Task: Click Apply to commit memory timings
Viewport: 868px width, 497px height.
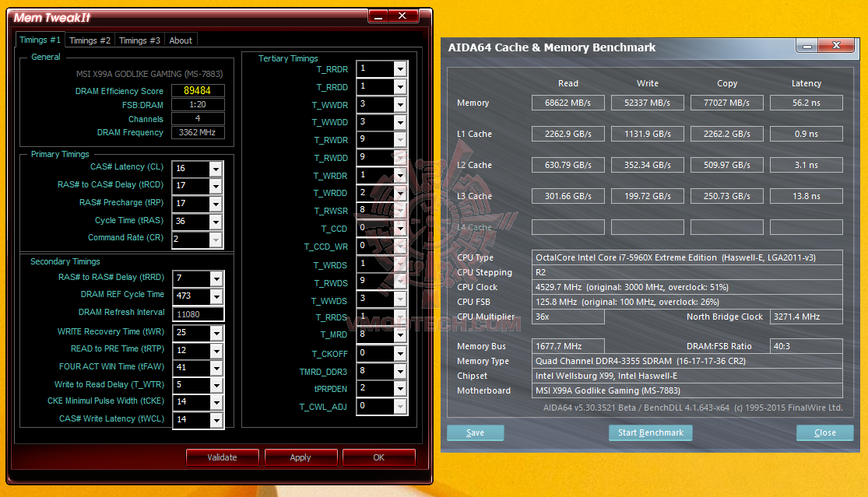Action: (300, 457)
